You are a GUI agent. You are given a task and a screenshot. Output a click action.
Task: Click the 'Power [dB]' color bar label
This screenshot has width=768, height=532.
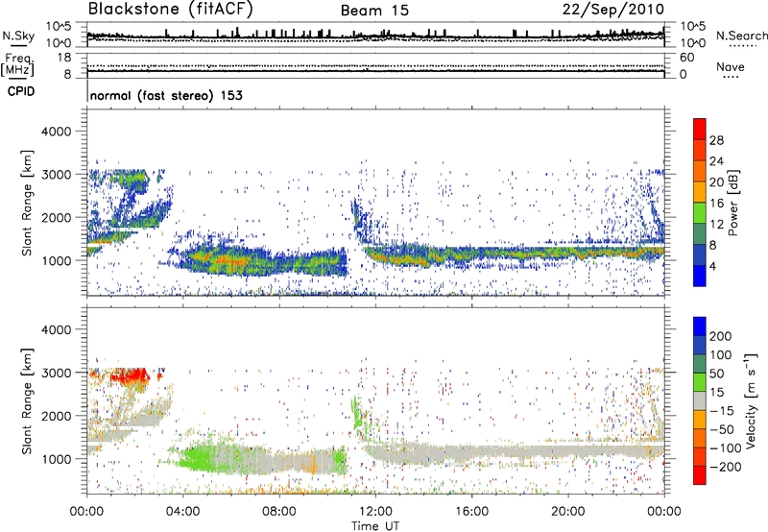[732, 203]
